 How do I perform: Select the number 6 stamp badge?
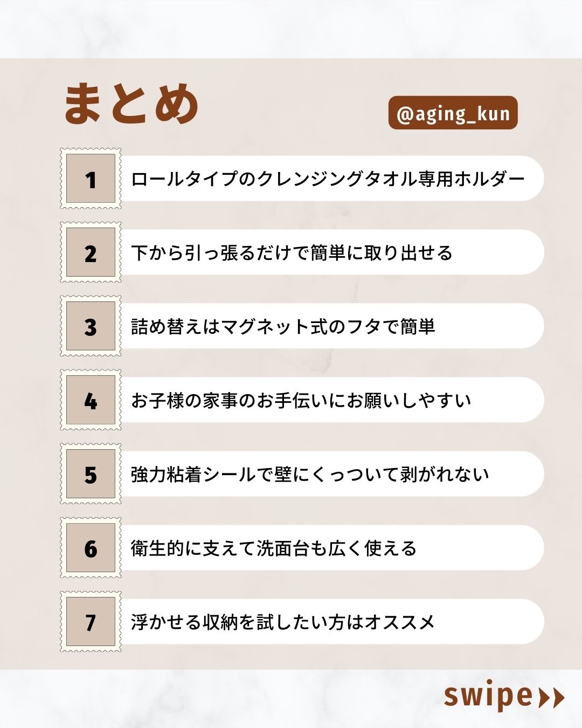point(91,548)
